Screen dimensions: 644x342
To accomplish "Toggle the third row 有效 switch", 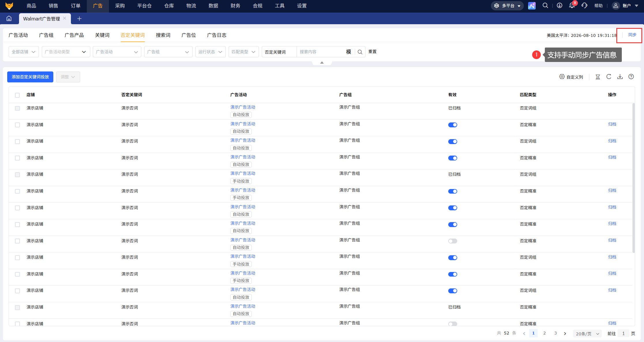I will [x=453, y=141].
